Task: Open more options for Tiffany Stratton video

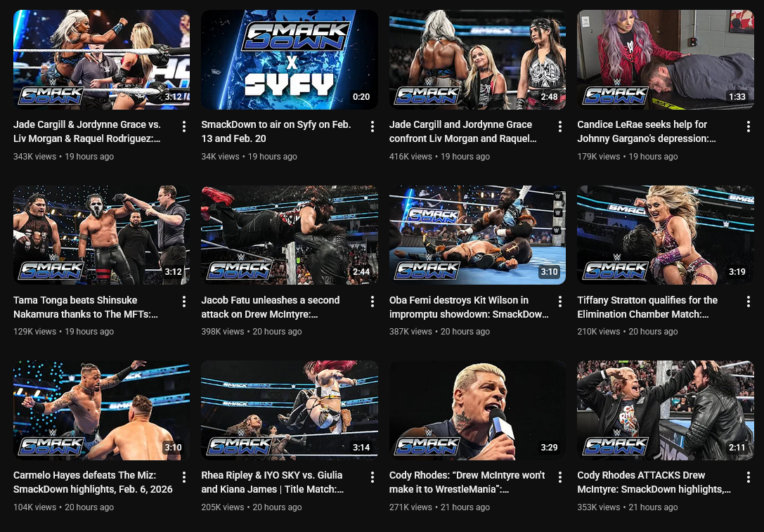Action: (x=748, y=301)
